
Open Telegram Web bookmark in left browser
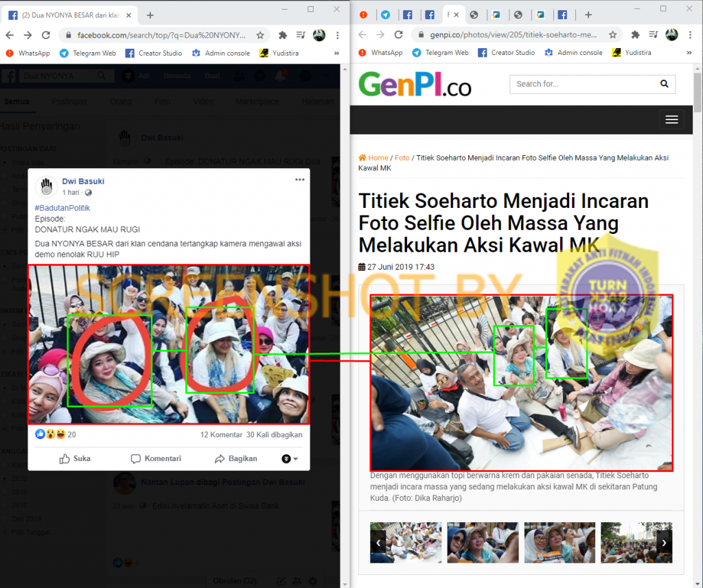87,53
